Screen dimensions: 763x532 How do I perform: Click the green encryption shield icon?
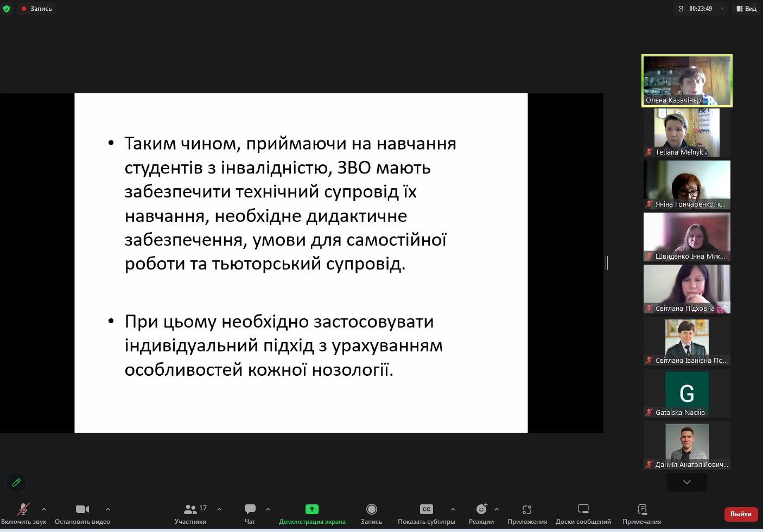click(x=7, y=9)
